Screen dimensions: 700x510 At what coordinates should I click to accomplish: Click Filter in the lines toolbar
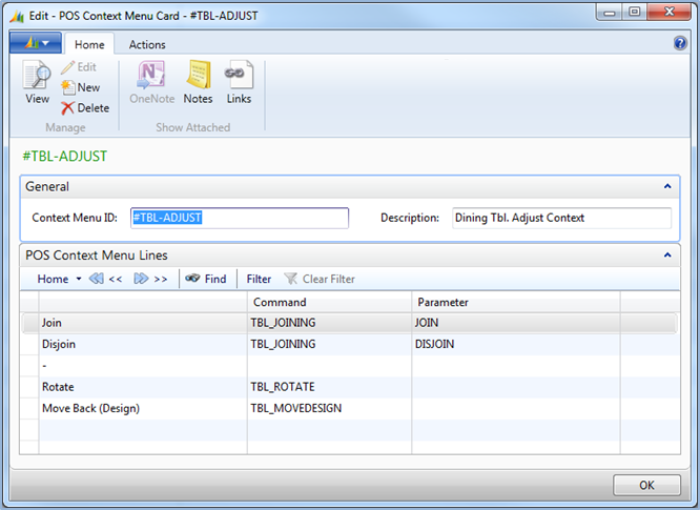tap(258, 279)
